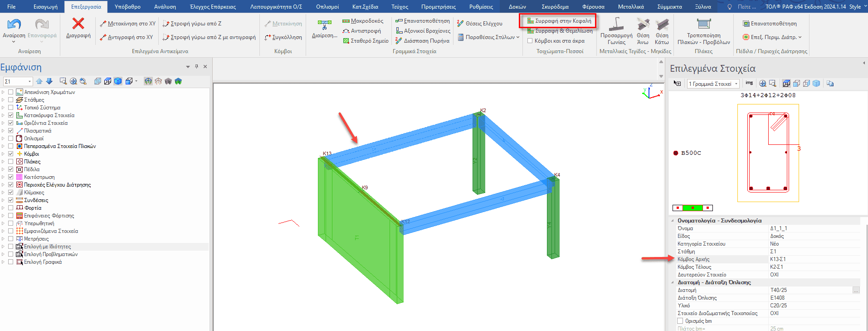
Task: Click the copy icon in Επιλεγμένα Στοιχεία toolbar
Action: click(x=830, y=84)
